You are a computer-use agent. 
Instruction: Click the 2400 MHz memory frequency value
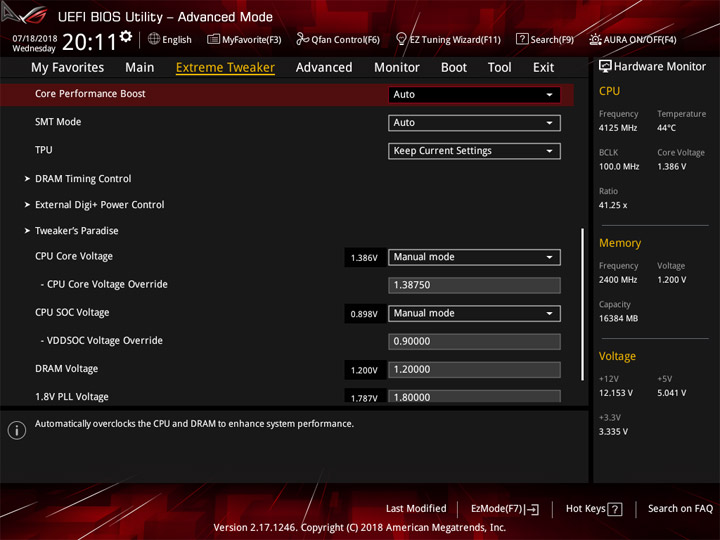pos(618,280)
